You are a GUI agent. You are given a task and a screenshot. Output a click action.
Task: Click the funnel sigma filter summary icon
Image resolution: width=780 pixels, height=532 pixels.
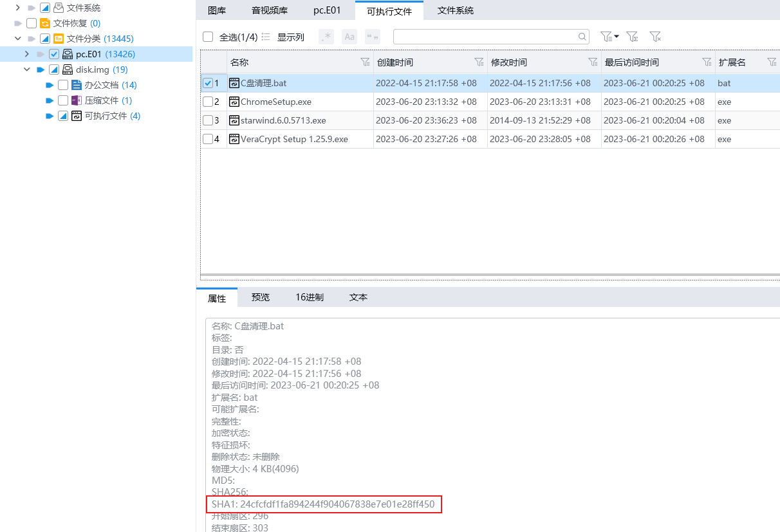tap(632, 37)
